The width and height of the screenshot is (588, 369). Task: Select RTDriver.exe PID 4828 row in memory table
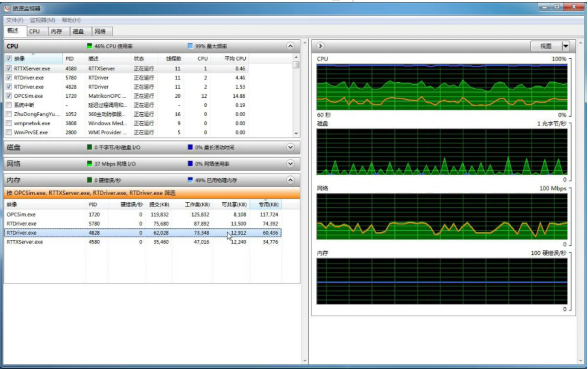(142, 233)
